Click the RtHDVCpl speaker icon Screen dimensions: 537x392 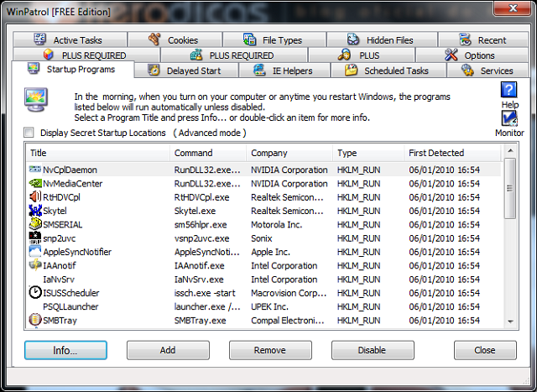pos(35,197)
